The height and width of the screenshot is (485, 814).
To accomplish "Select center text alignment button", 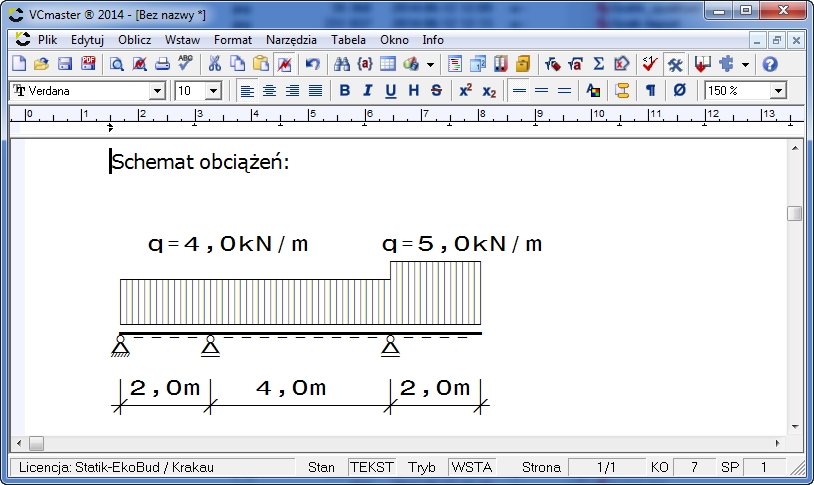I will [x=269, y=91].
